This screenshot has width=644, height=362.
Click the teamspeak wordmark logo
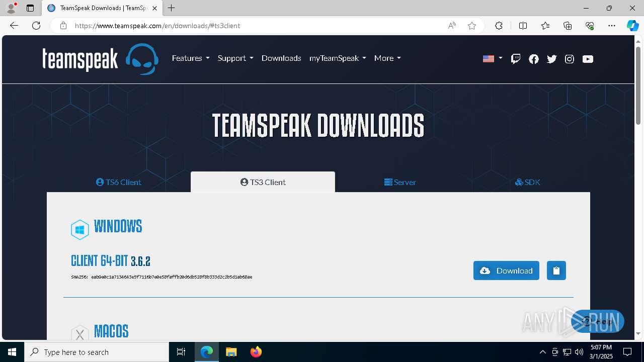click(x=80, y=59)
